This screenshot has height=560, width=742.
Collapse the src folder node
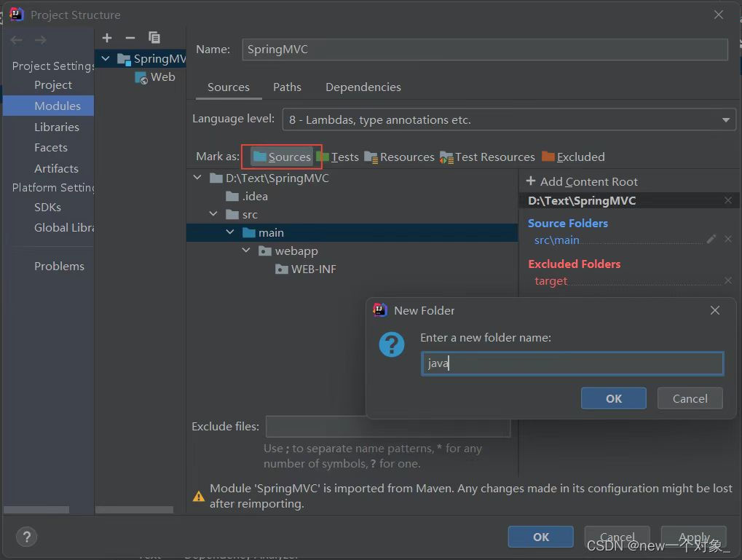pos(213,214)
